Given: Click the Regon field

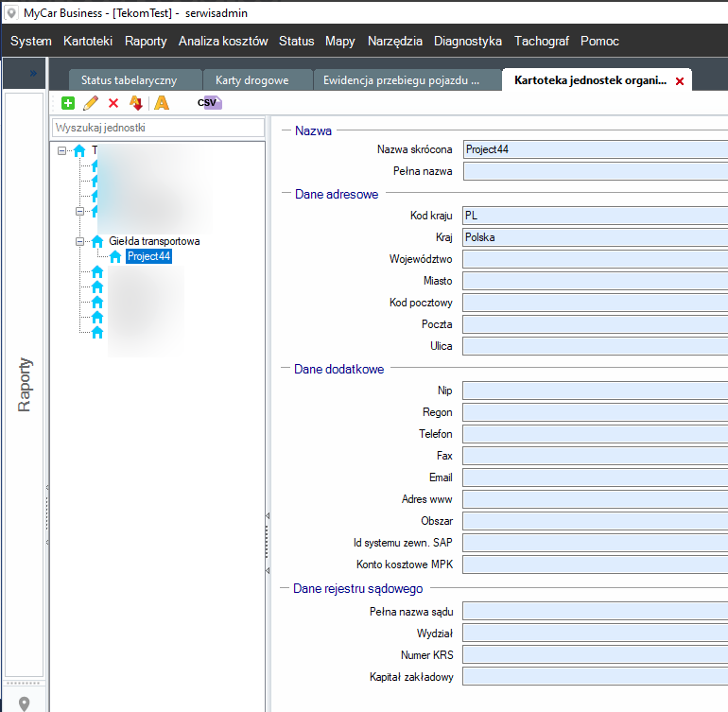Looking at the screenshot, I should coord(596,412).
